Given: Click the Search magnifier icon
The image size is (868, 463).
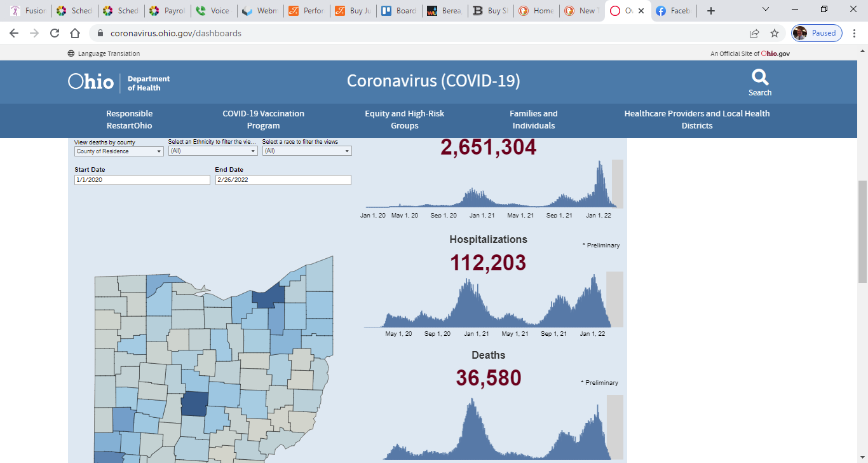Looking at the screenshot, I should point(760,78).
